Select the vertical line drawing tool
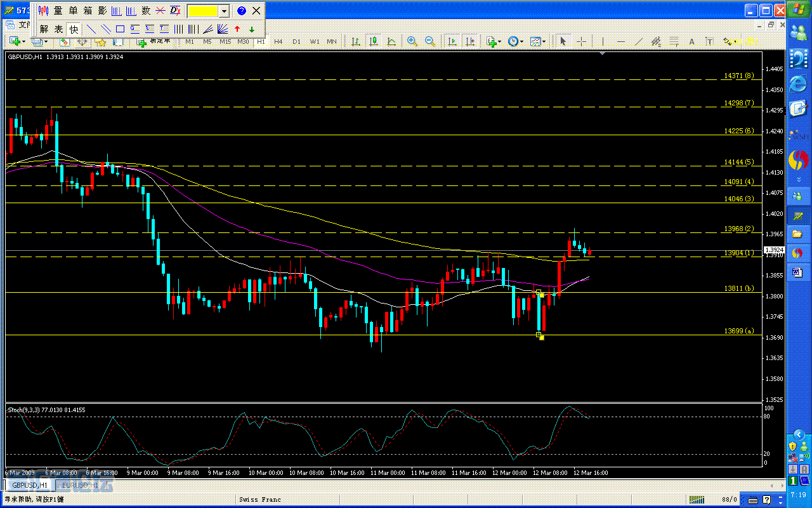 pyautogui.click(x=603, y=42)
